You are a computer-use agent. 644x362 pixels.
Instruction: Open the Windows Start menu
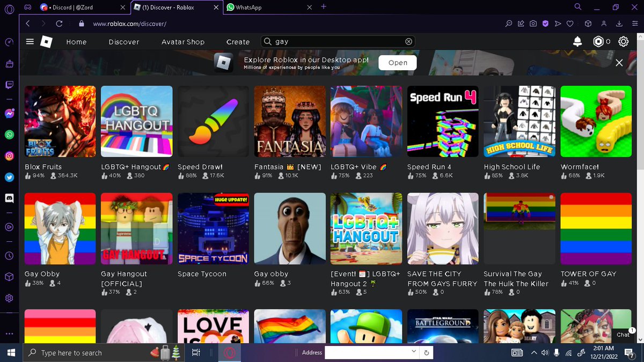coord(11,352)
